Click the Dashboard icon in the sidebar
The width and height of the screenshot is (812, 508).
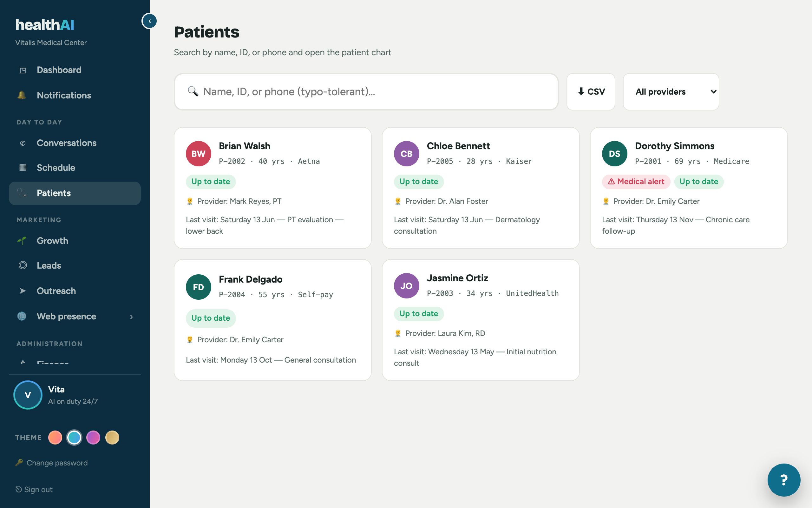click(x=23, y=70)
